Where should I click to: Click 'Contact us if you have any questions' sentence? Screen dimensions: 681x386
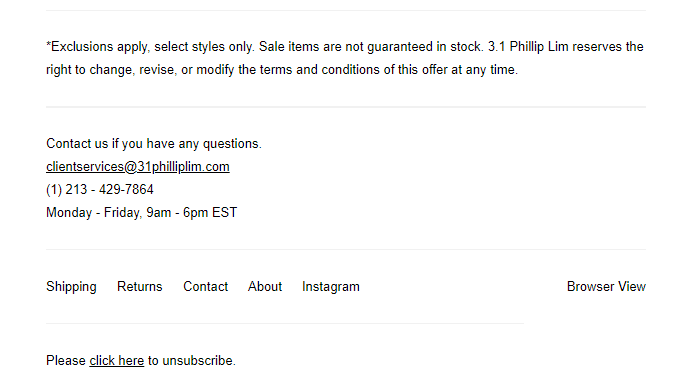(x=154, y=144)
